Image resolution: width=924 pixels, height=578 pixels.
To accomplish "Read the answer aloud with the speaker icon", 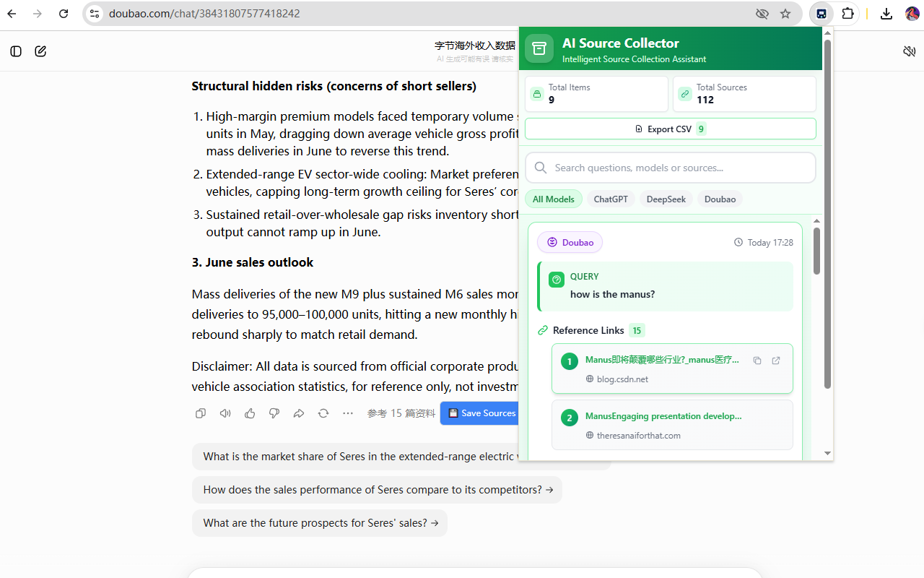I will pyautogui.click(x=225, y=413).
